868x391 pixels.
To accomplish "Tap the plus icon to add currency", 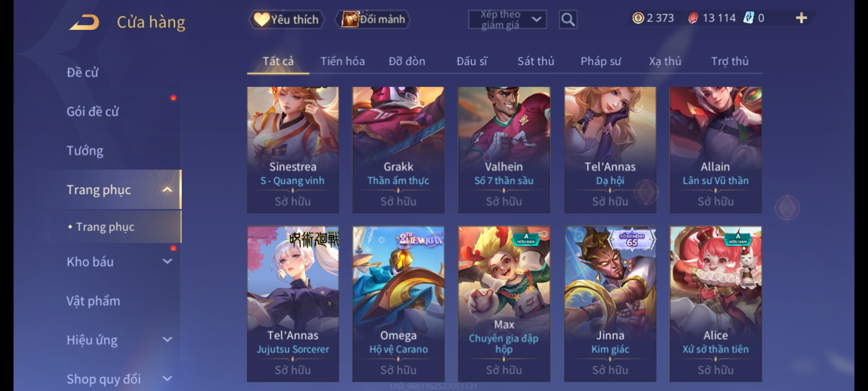I will (801, 18).
